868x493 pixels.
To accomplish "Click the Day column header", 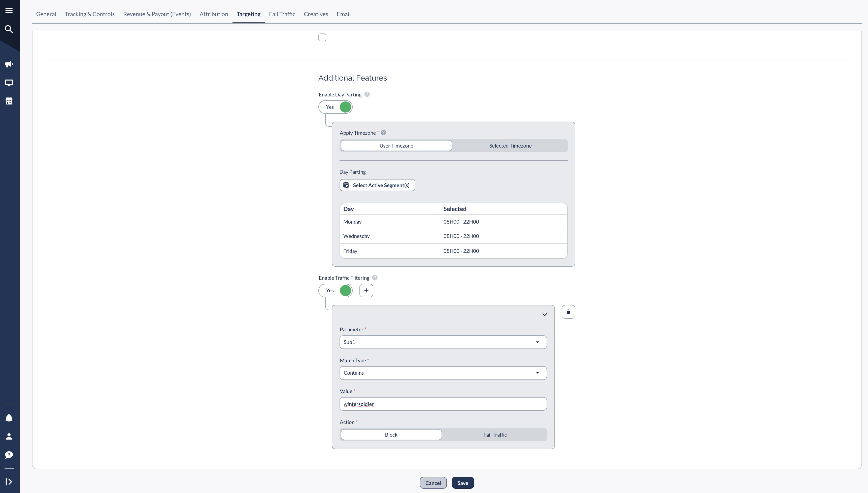I will click(349, 209).
